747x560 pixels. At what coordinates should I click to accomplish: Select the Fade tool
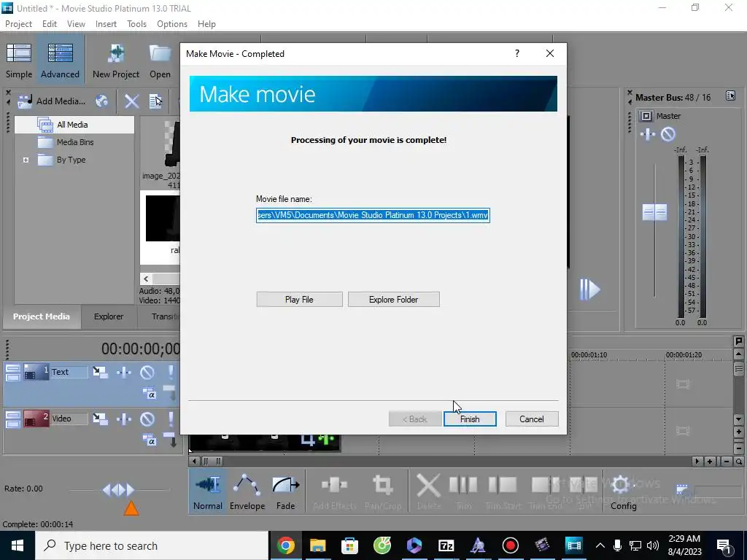pos(285,492)
